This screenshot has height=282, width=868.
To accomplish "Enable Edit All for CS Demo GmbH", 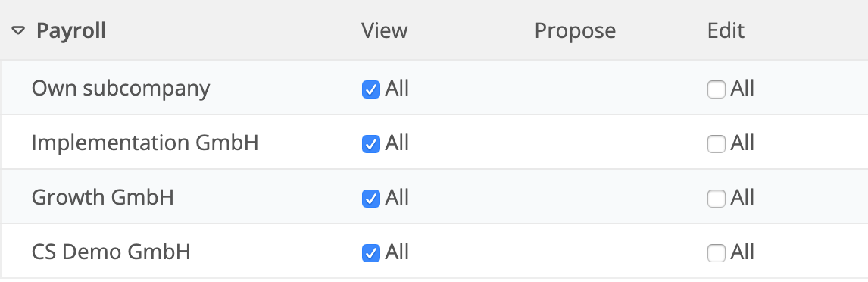I will click(717, 253).
